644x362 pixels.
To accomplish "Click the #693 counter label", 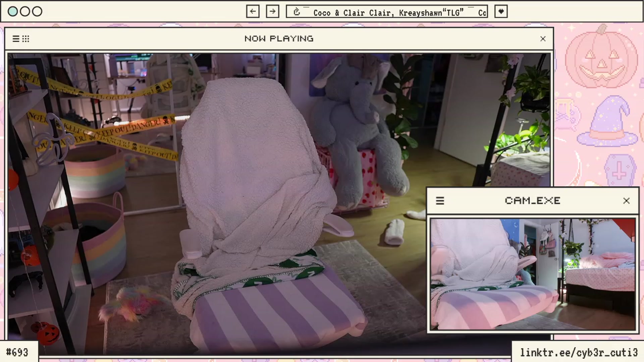I will [x=17, y=352].
